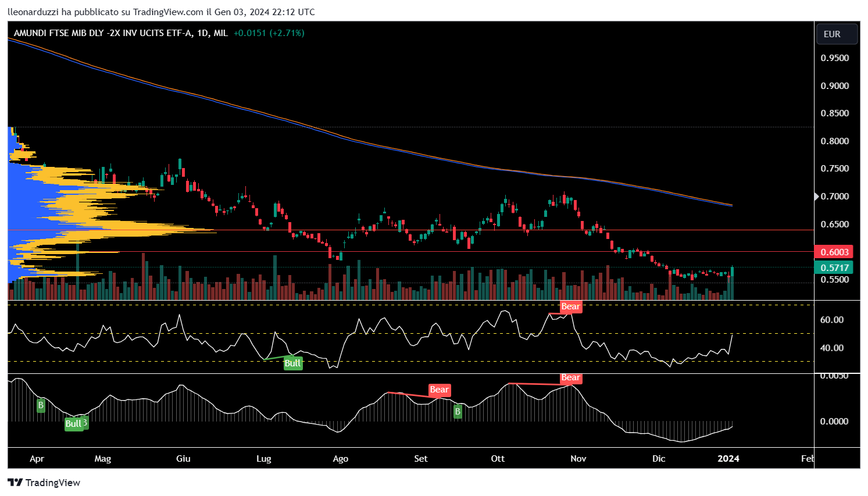Click the 0.8500 price axis label
This screenshot has width=868, height=496.
[x=835, y=113]
